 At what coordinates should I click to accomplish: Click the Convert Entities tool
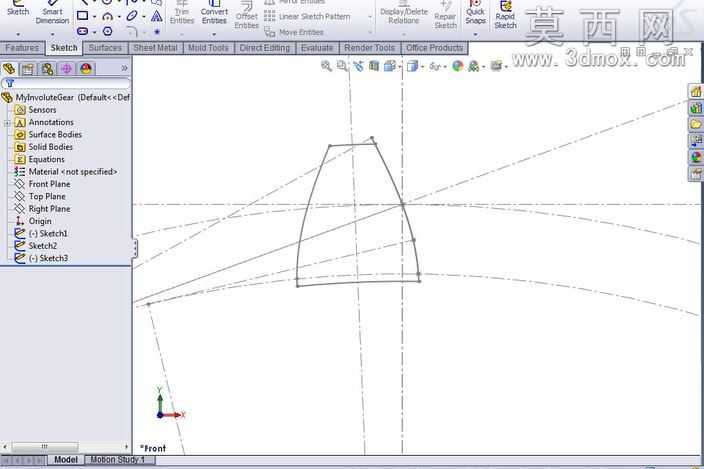(214, 13)
